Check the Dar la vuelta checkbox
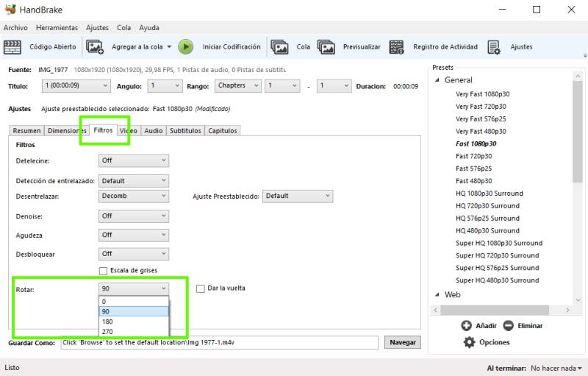Viewport: 588px width, 376px height. pyautogui.click(x=201, y=288)
